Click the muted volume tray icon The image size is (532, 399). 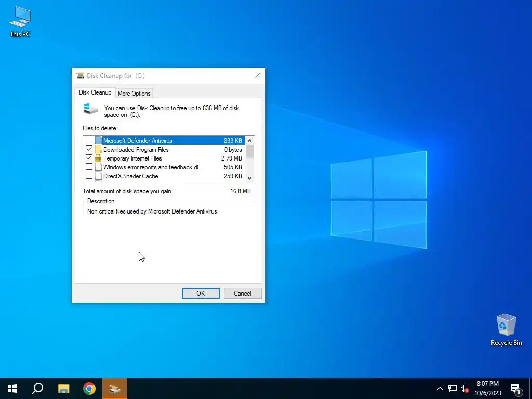464,389
